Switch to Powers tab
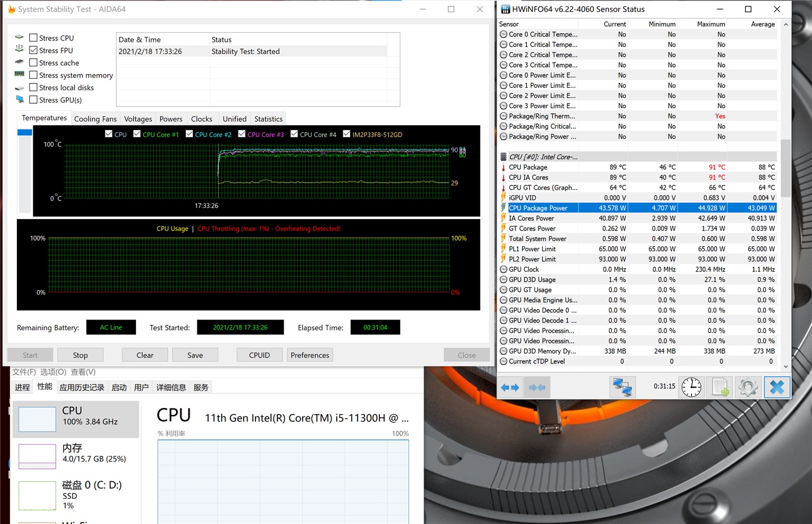This screenshot has width=812, height=524. click(x=171, y=119)
